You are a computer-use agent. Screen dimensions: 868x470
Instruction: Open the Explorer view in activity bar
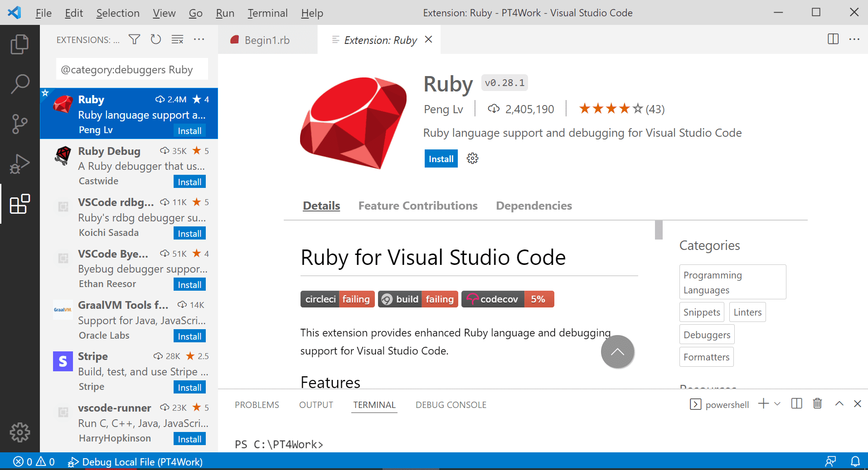[x=19, y=44]
